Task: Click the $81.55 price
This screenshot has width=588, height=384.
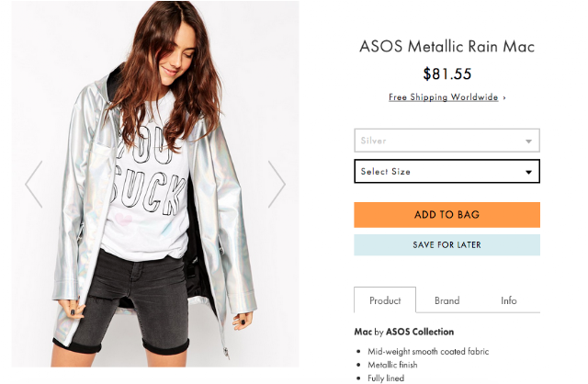Action: click(x=447, y=73)
